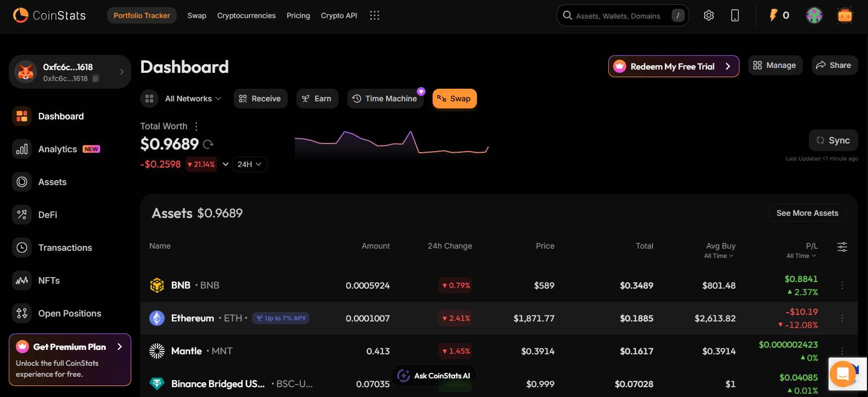This screenshot has width=868, height=397.
Task: Open the Time Machine feature
Action: (x=386, y=99)
